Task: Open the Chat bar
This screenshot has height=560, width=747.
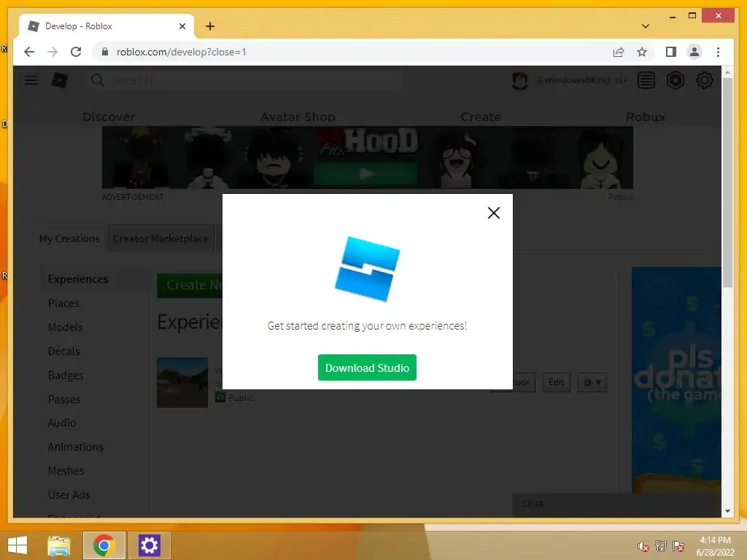Action: (616, 505)
